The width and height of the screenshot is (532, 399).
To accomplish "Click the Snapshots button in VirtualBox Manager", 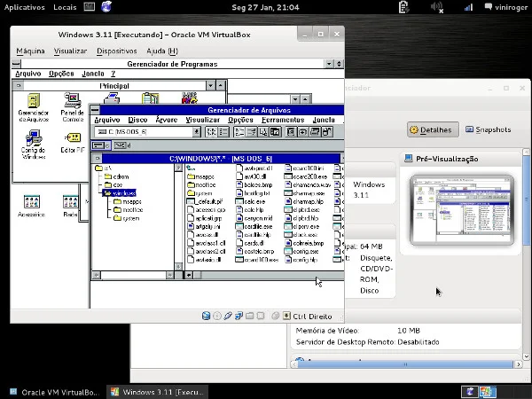I will (x=489, y=129).
